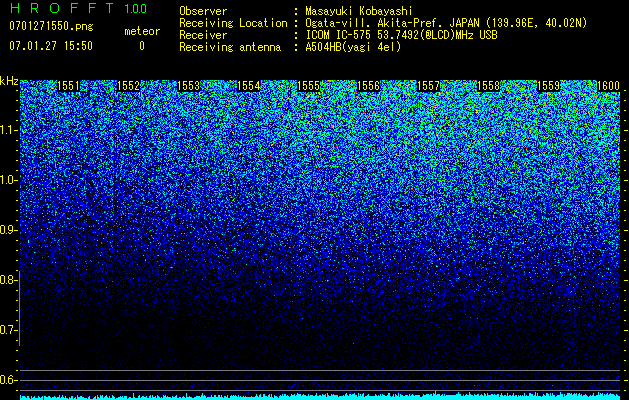Click the 07.01.27 15:50 timestamp
The width and height of the screenshot is (629, 400).
pyautogui.click(x=51, y=46)
